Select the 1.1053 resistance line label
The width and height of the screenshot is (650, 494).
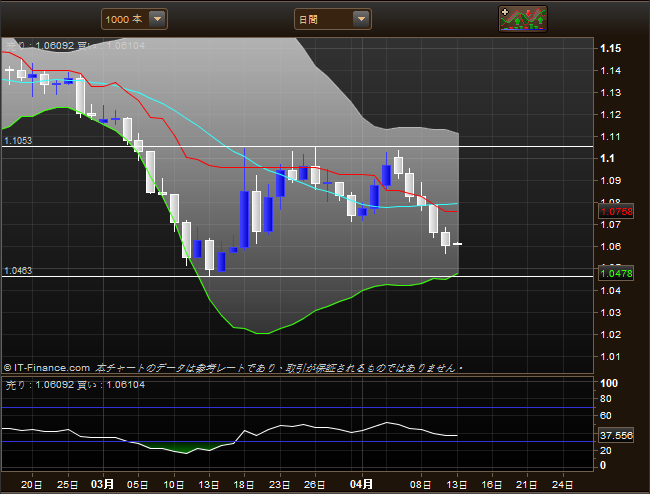(x=18, y=140)
